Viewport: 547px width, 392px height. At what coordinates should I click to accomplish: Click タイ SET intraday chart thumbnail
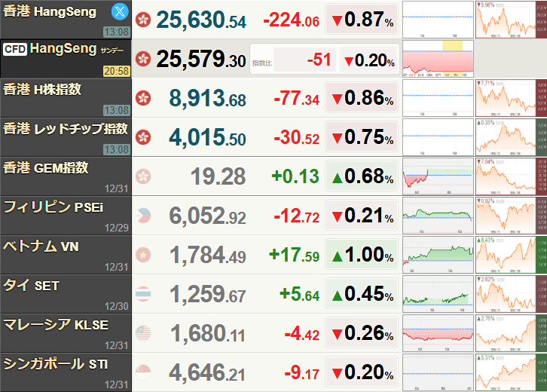coord(439,294)
